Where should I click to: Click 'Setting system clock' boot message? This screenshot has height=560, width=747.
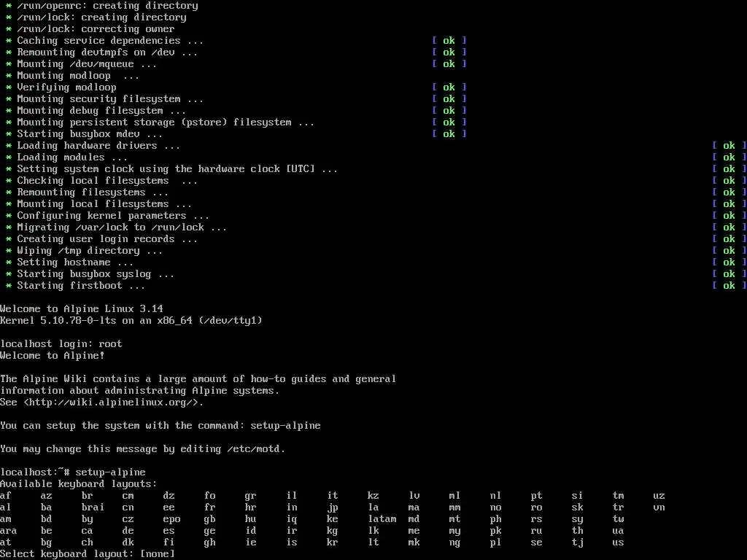pos(177,169)
